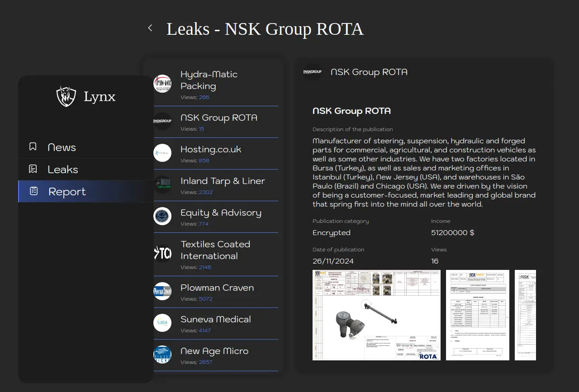Image resolution: width=579 pixels, height=392 pixels.
Task: Select the Report menu item
Action: [x=67, y=192]
